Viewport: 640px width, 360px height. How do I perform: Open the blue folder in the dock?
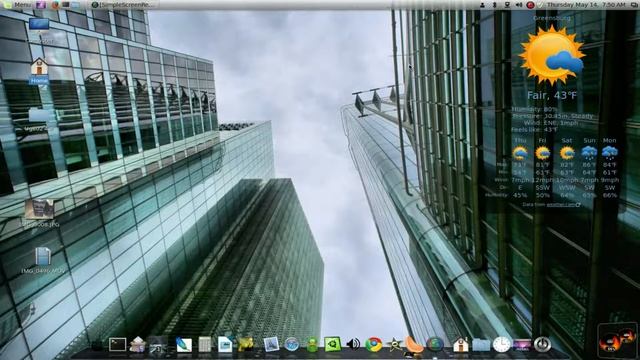point(481,345)
